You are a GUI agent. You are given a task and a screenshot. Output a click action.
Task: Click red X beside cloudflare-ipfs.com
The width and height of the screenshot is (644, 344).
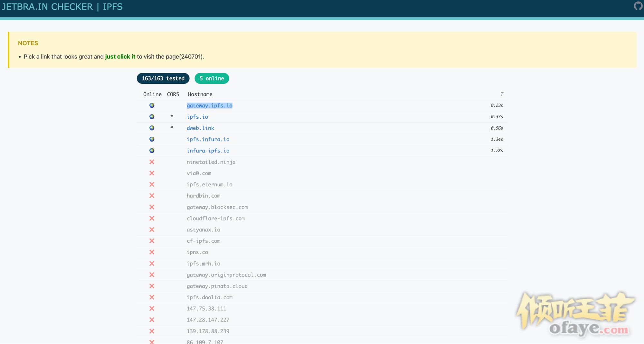[152, 218]
